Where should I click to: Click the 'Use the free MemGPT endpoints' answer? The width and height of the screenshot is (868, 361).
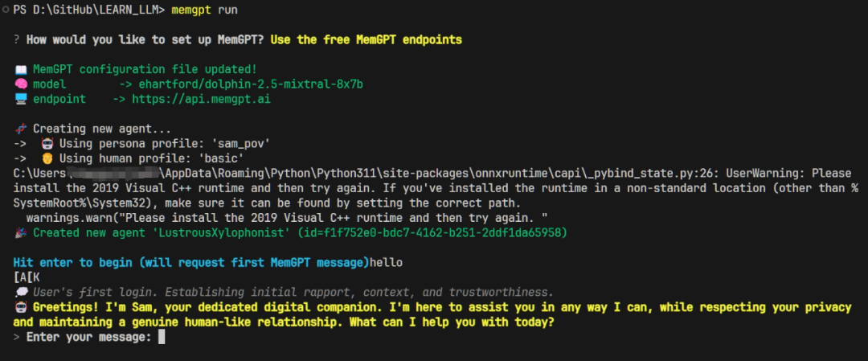366,39
